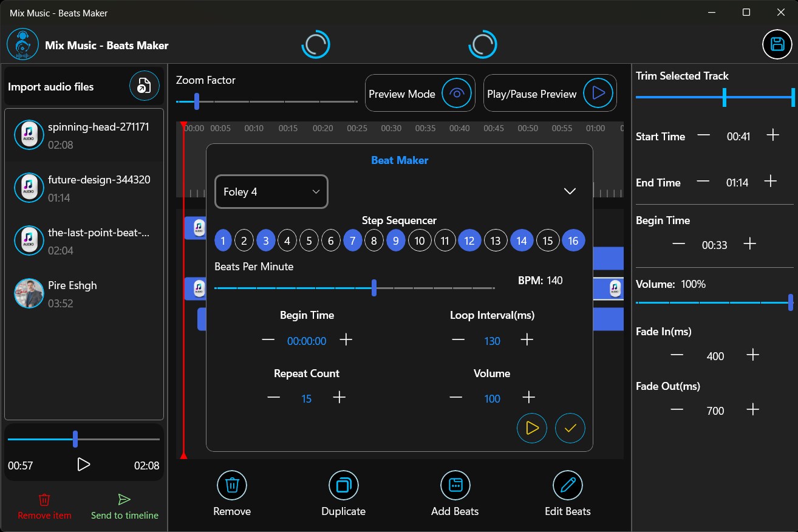Confirm beat settings with the checkmark button
Viewport: 798px width, 532px height.
tap(570, 428)
